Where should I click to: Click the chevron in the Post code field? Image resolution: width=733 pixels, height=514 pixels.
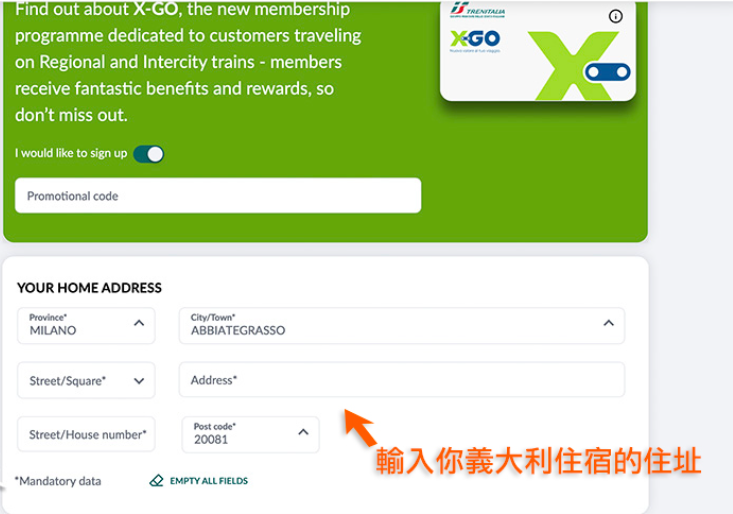(303, 432)
